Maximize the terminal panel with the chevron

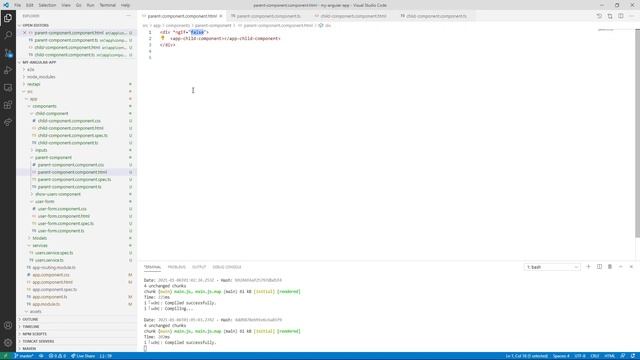pyautogui.click(x=620, y=267)
